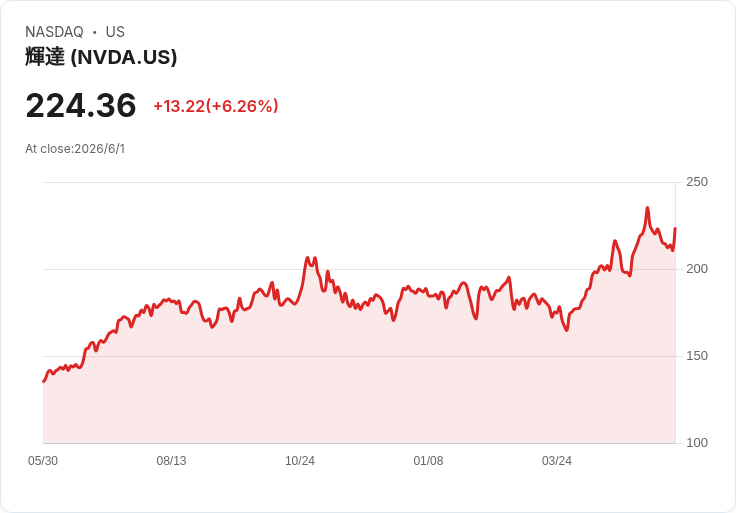
Task: Click the 100 price axis label
Action: [x=697, y=443]
